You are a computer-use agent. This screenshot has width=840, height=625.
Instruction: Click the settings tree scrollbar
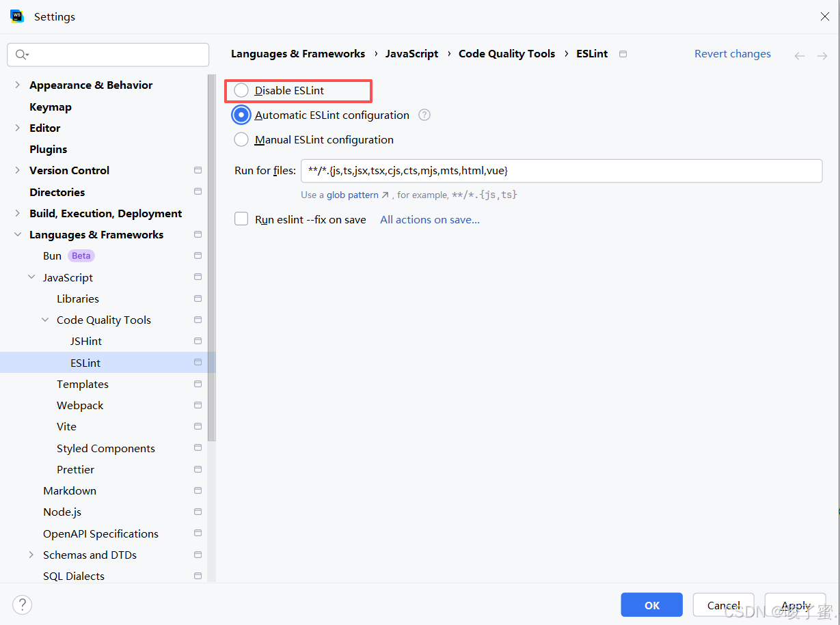click(212, 258)
